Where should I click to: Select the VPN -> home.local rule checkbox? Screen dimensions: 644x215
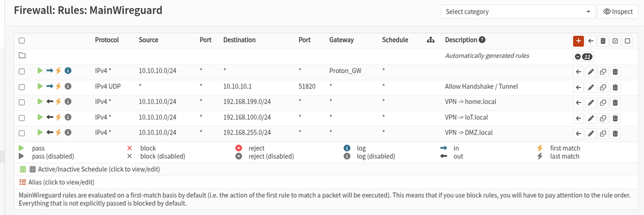point(22,102)
